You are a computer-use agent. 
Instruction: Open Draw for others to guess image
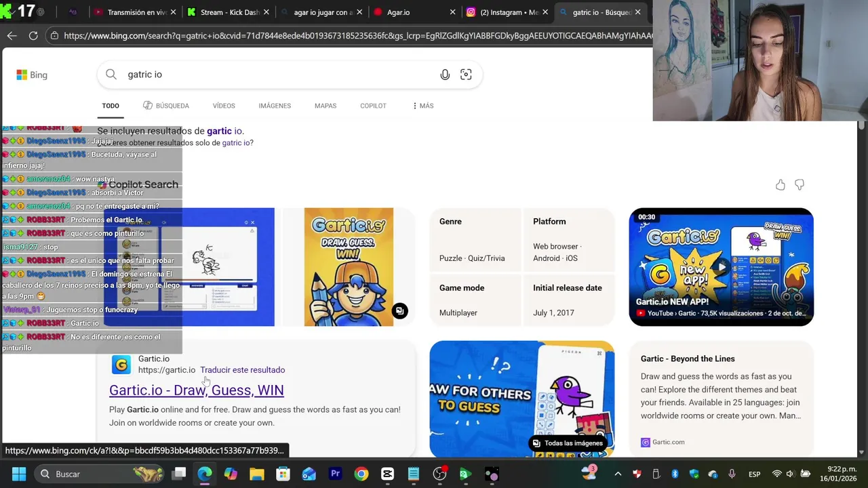[522, 399]
